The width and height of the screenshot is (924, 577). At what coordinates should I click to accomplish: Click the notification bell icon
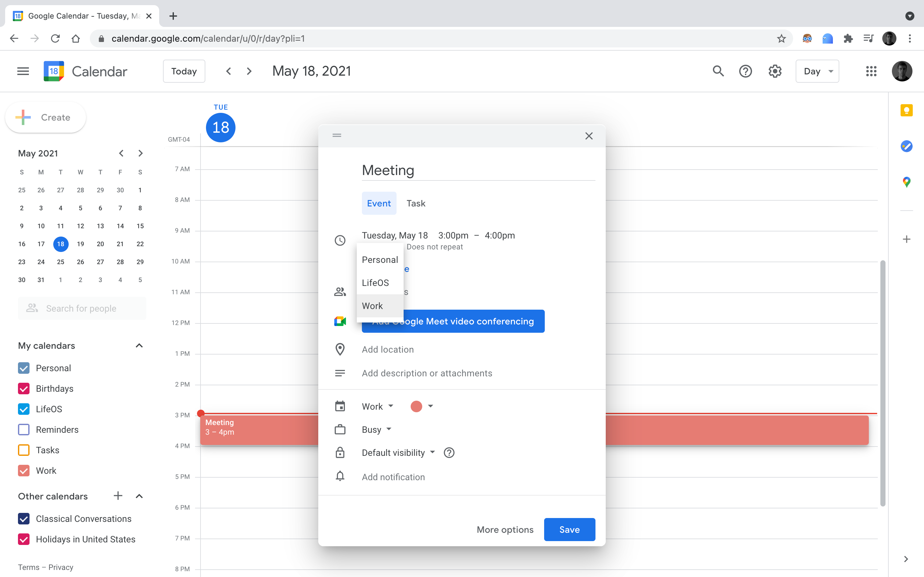point(340,476)
